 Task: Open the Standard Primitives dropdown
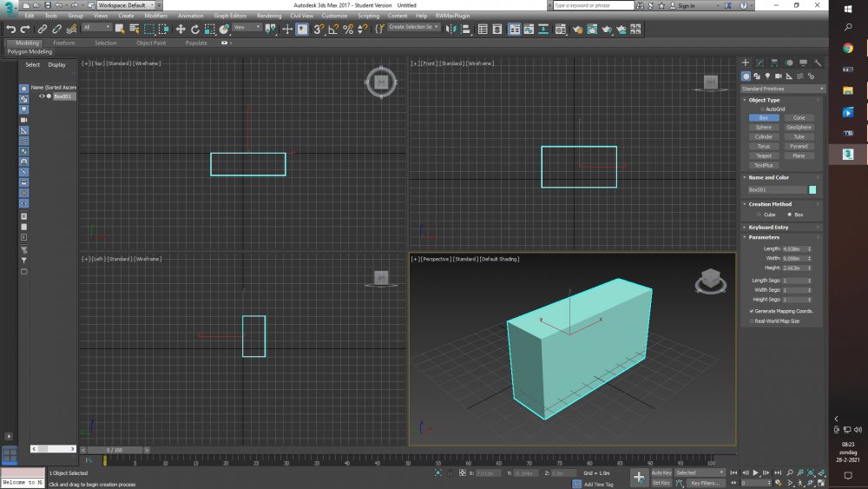(x=782, y=89)
